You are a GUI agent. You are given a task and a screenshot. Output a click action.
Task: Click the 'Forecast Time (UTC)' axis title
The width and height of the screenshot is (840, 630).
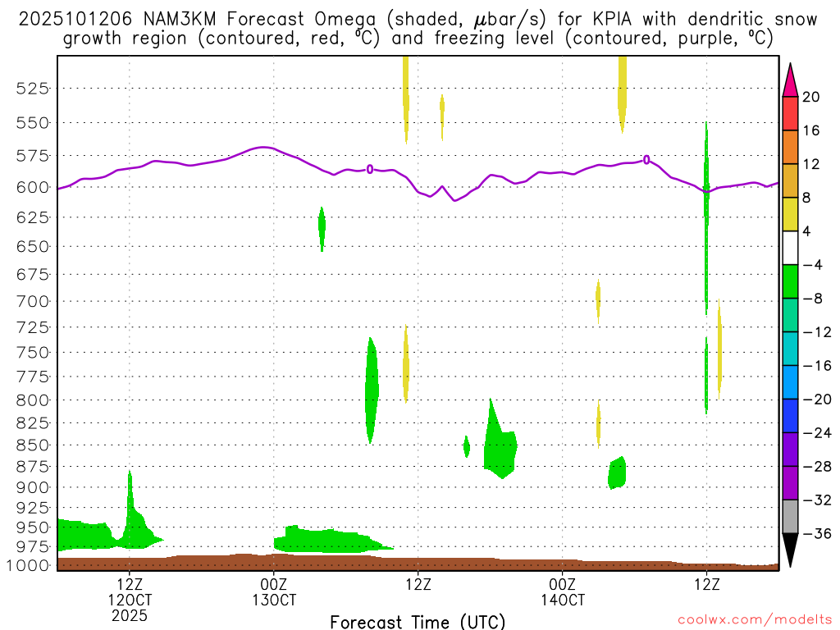coord(418,622)
